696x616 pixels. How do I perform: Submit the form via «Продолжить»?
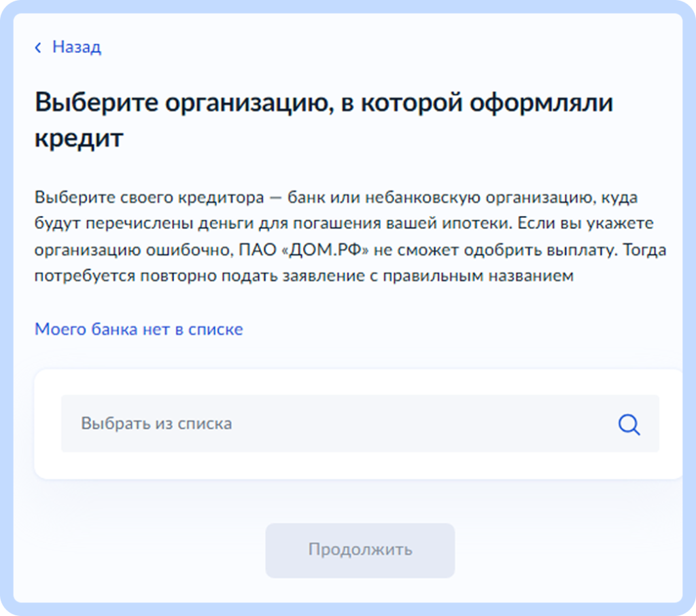(x=360, y=550)
